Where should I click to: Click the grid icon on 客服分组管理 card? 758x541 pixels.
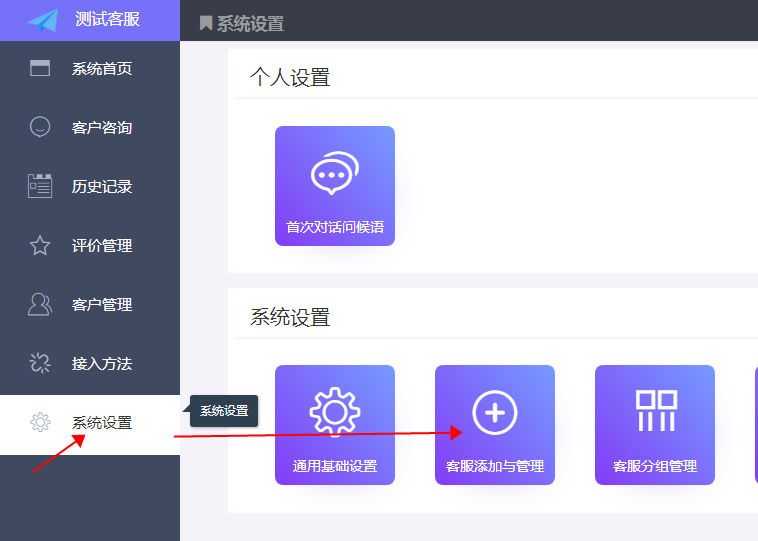[x=656, y=410]
